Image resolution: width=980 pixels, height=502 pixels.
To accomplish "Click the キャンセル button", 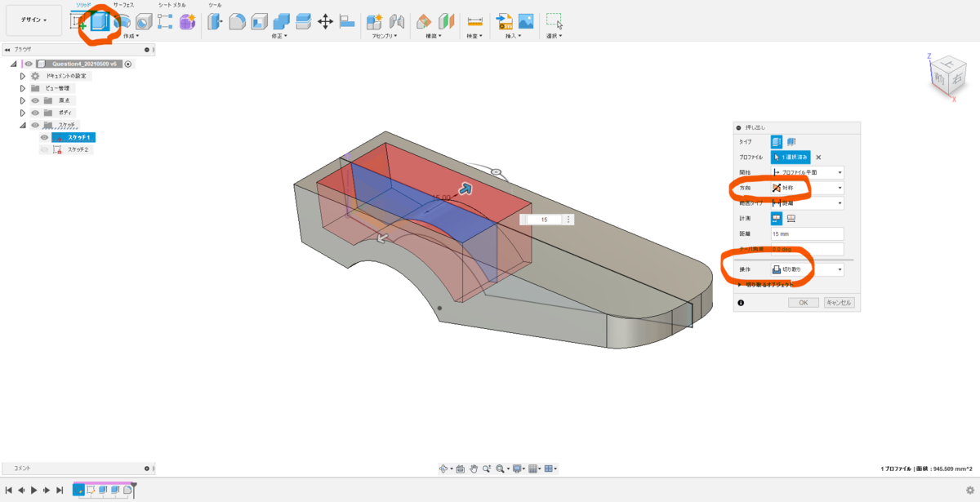I will point(839,303).
